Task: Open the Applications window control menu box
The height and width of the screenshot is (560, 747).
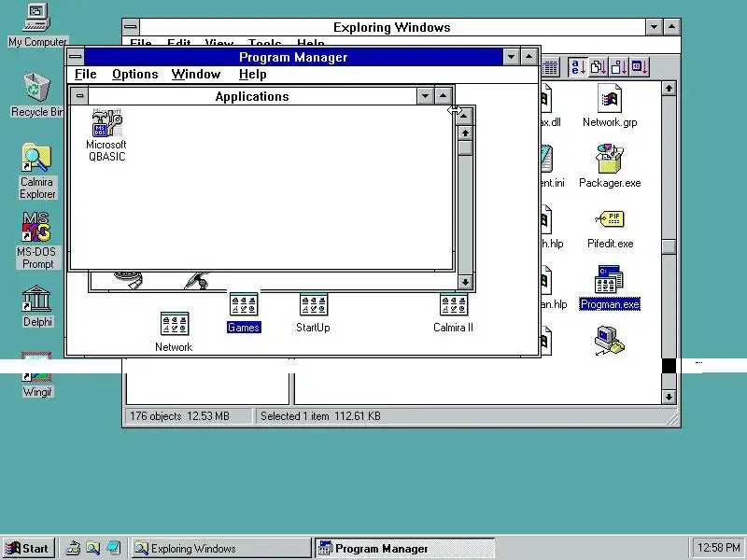Action: (79, 96)
